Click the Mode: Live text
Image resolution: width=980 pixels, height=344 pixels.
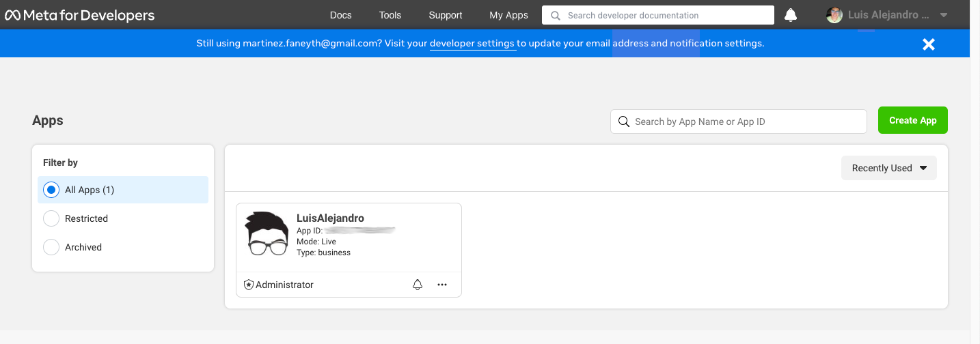pyautogui.click(x=316, y=242)
